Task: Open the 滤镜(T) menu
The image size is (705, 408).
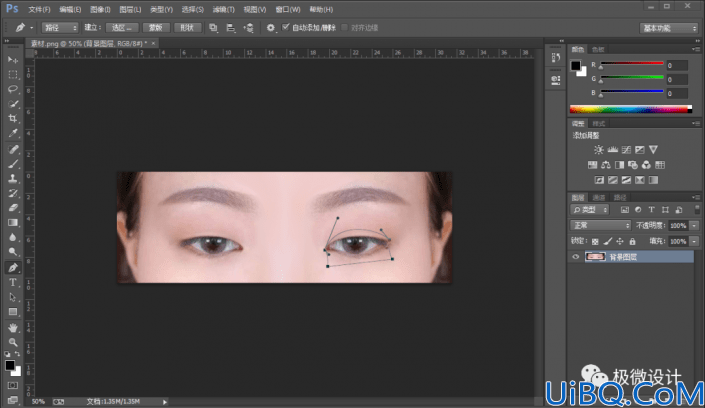Action: tap(223, 9)
